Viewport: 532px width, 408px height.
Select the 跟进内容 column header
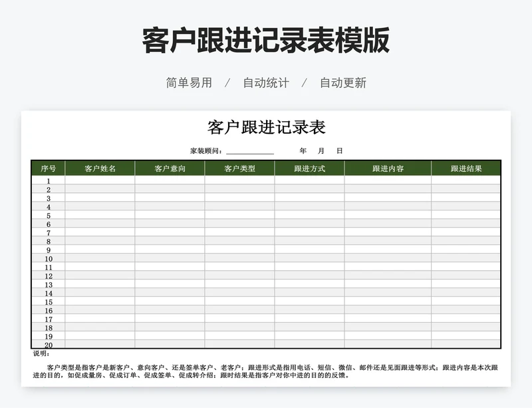click(x=388, y=168)
